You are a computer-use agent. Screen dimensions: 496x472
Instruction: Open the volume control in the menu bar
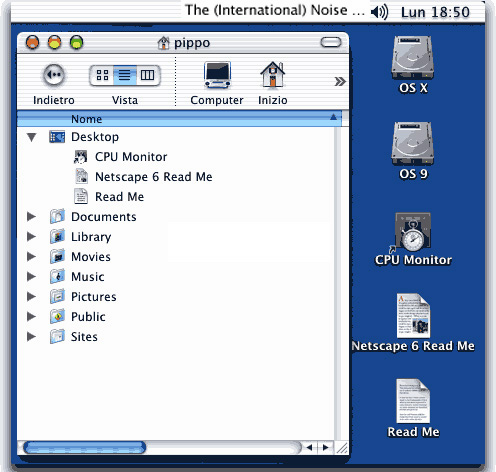[380, 12]
